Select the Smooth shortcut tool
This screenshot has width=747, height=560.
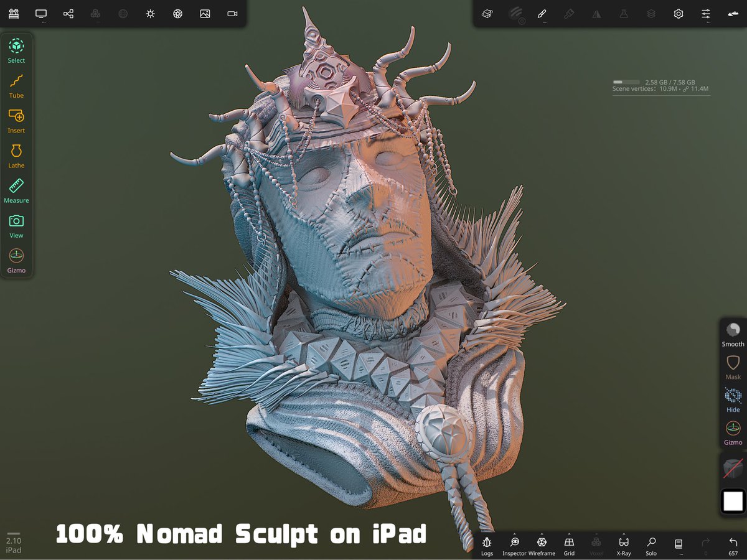[x=733, y=334]
